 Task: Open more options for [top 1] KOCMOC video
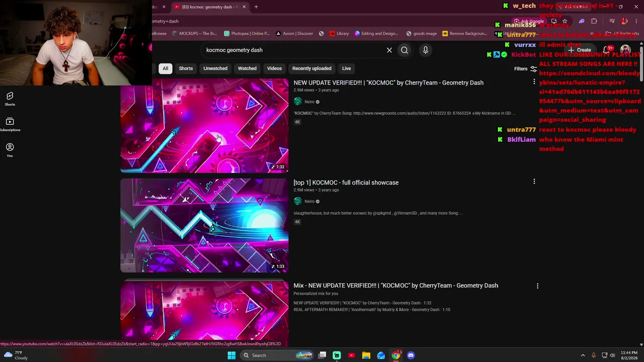coord(534,182)
